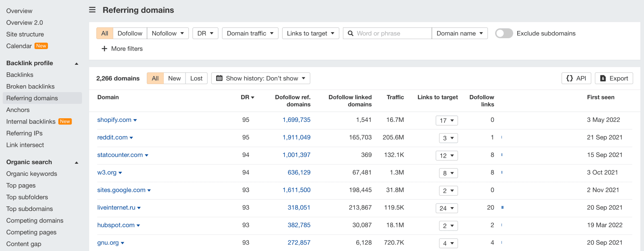Image resolution: width=644 pixels, height=251 pixels.
Task: Click the API curly braces button
Action: [576, 78]
